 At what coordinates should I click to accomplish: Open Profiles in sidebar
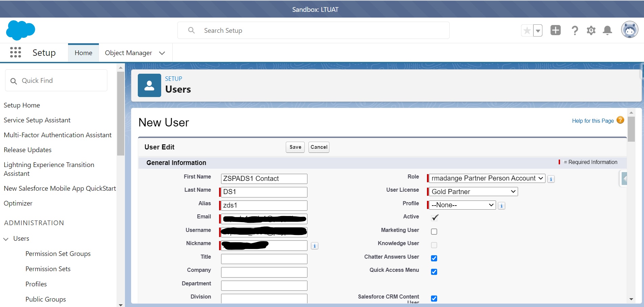pos(36,284)
